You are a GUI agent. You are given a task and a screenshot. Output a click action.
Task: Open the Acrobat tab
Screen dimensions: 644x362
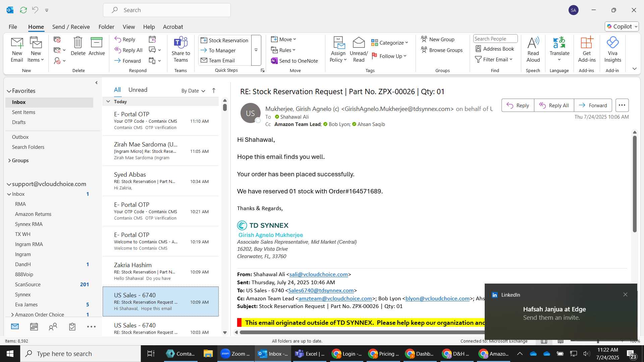pyautogui.click(x=173, y=27)
